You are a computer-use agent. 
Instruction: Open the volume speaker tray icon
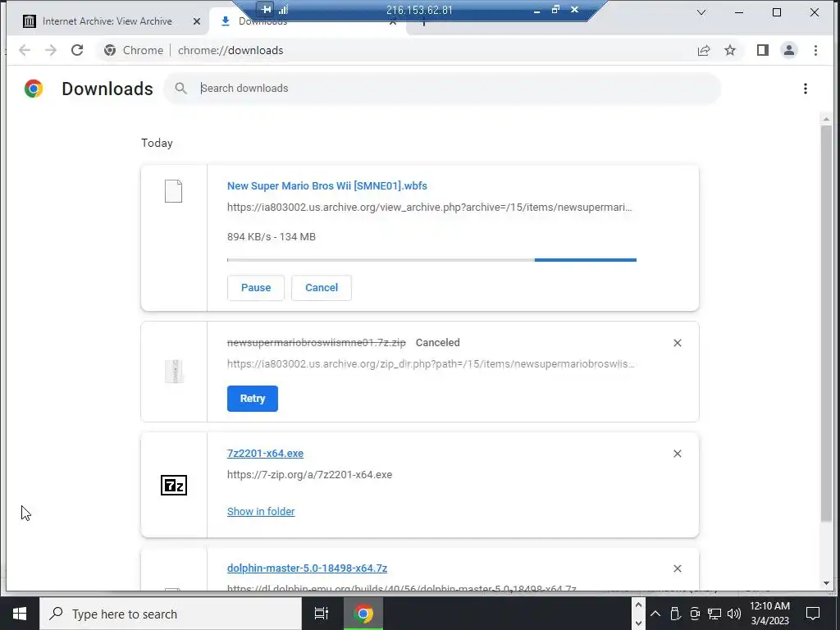click(734, 614)
